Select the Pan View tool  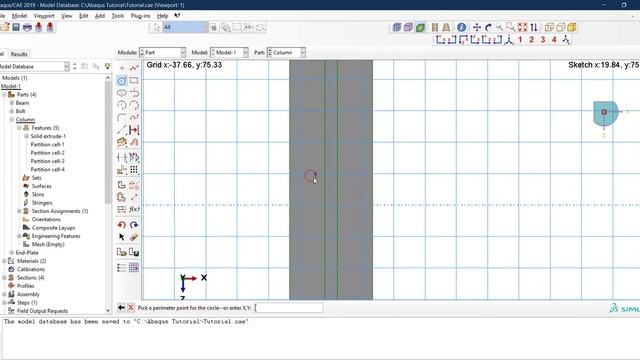coord(476,27)
